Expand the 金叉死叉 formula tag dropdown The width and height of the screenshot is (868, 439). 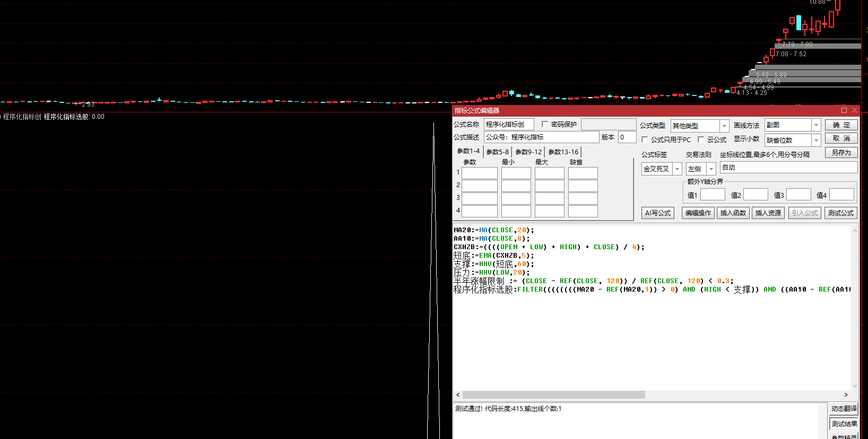(x=677, y=169)
